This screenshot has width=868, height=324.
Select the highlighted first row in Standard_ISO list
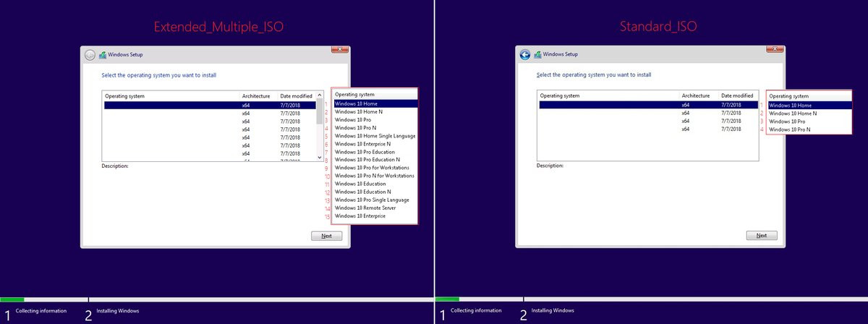(x=648, y=105)
